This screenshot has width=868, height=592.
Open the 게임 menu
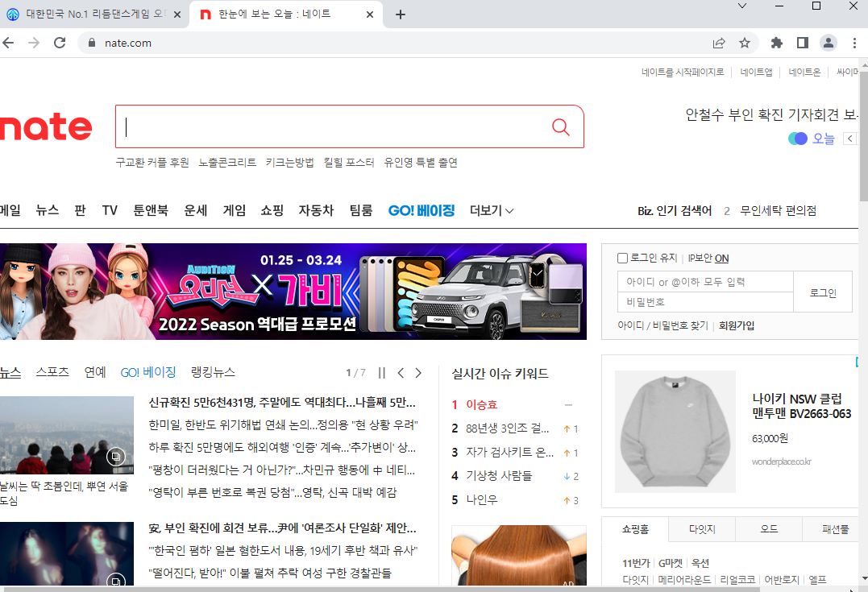[x=235, y=210]
